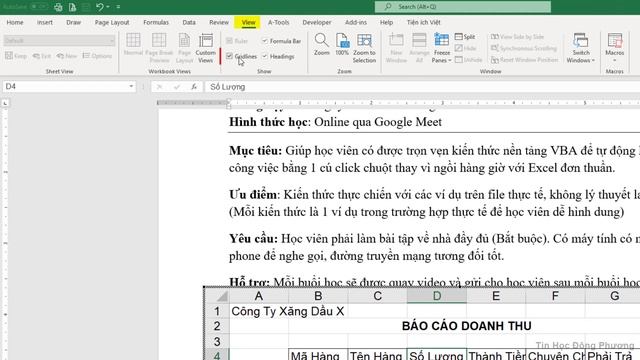This screenshot has height=360, width=640.
Task: Toggle the AutoSave switch
Action: (x=39, y=7)
